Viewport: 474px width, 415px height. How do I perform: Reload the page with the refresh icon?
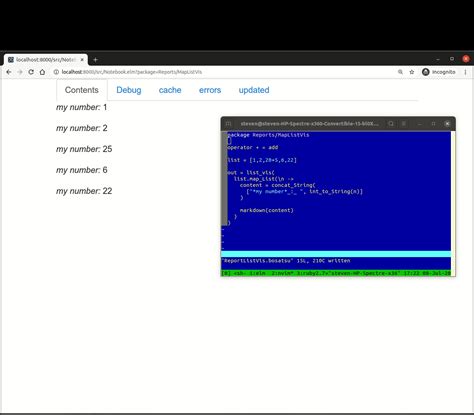[x=31, y=72]
